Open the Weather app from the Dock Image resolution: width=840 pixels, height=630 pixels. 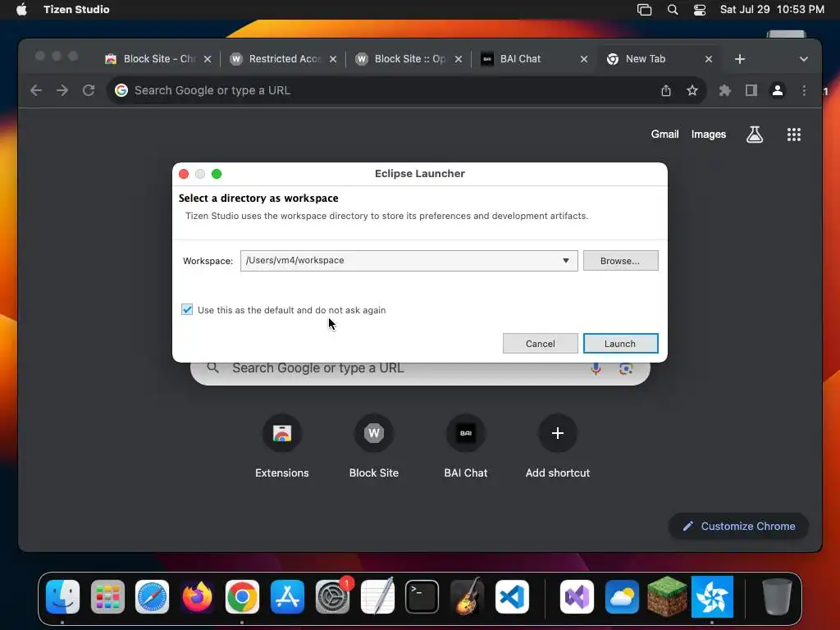coord(622,596)
